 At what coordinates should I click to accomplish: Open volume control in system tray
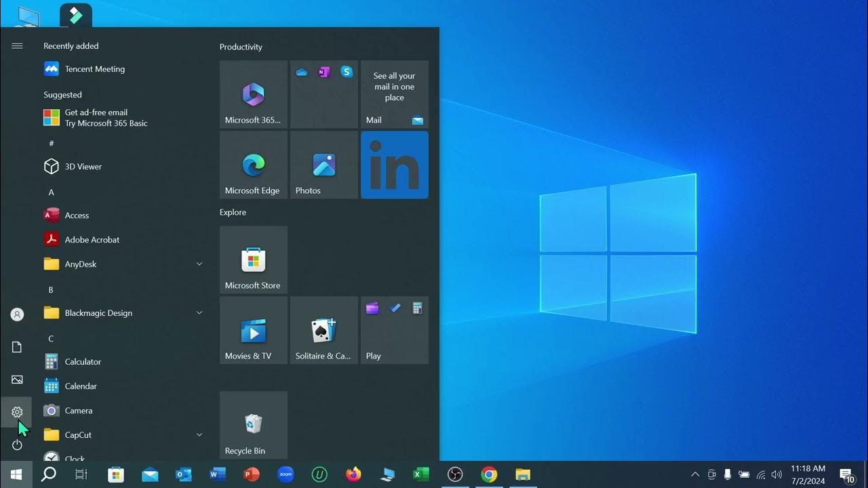tap(776, 474)
